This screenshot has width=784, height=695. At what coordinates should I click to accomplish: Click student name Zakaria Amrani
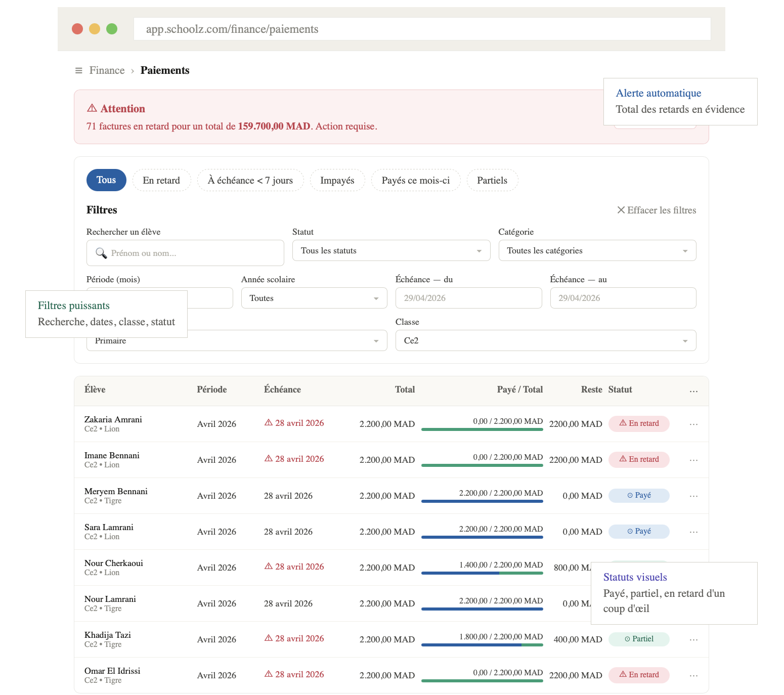pyautogui.click(x=113, y=419)
